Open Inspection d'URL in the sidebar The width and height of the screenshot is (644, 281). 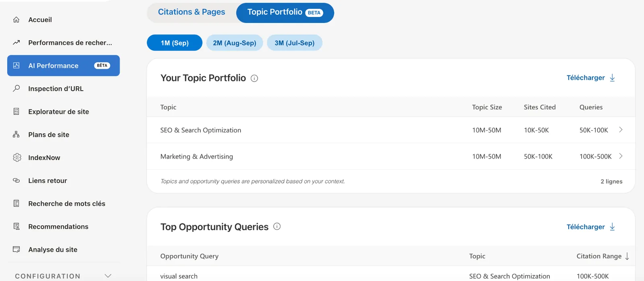(x=64, y=89)
